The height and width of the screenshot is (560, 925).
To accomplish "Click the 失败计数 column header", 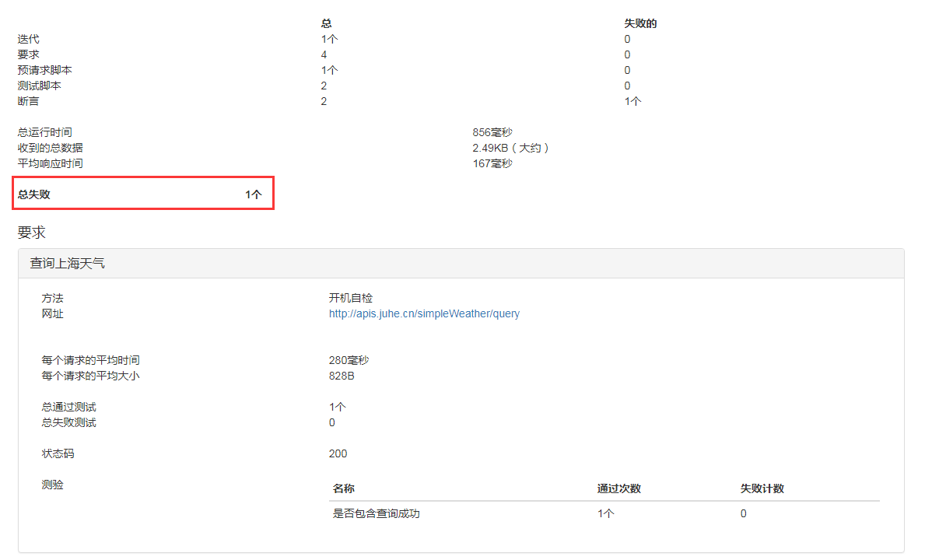I will [x=761, y=488].
